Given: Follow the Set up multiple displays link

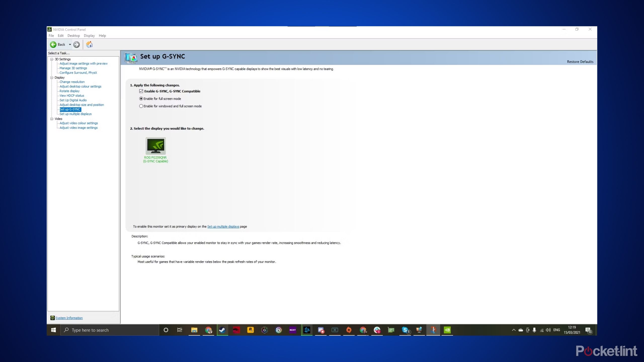Looking at the screenshot, I should (x=223, y=227).
